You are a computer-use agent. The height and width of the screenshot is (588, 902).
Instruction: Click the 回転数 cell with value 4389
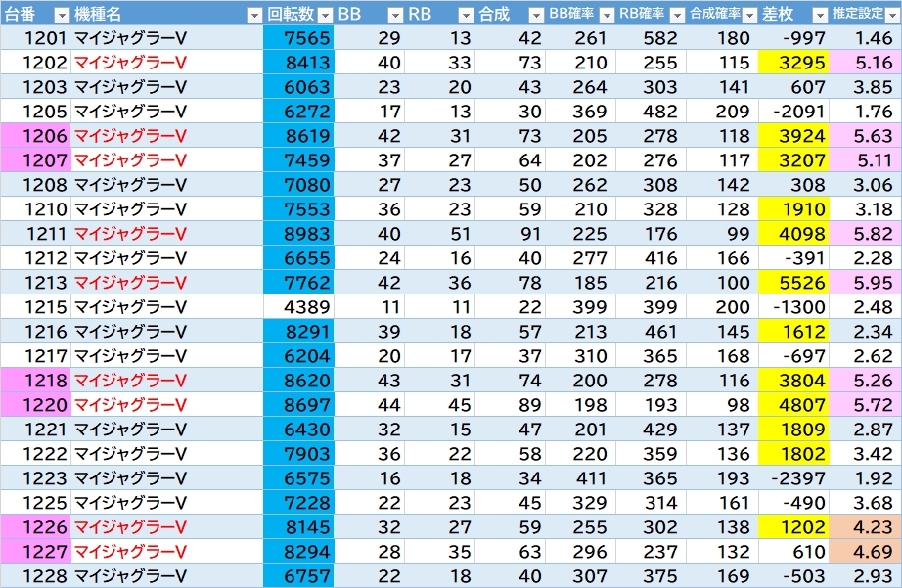298,307
